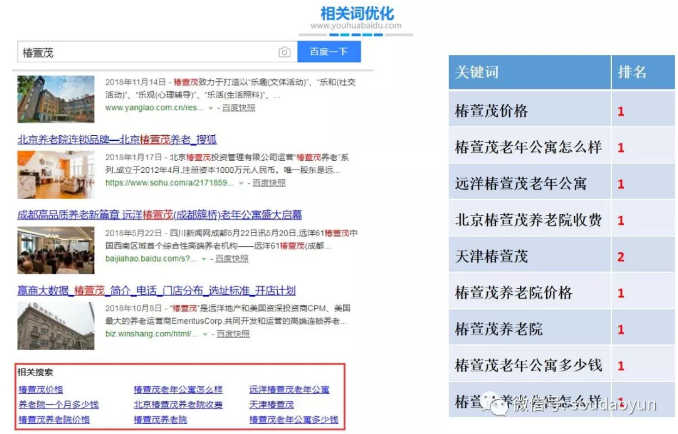Click the search box containing 椿萱茂

tap(150, 52)
